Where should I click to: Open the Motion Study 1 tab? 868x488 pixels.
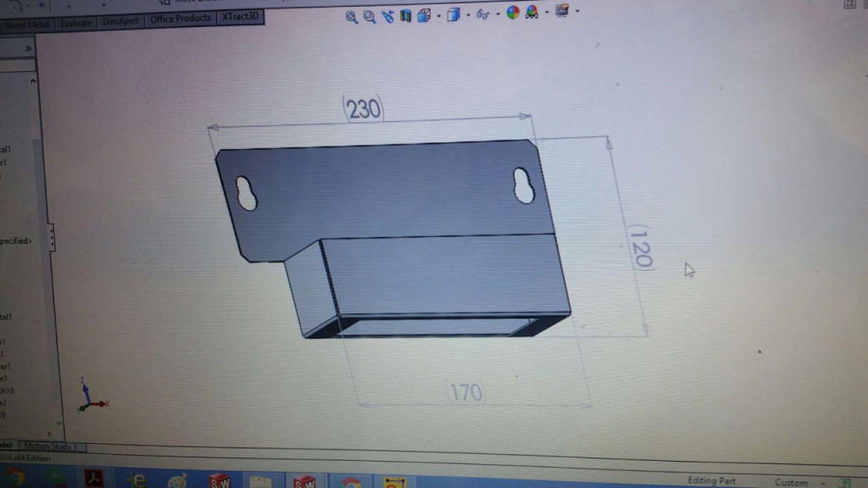[x=51, y=446]
